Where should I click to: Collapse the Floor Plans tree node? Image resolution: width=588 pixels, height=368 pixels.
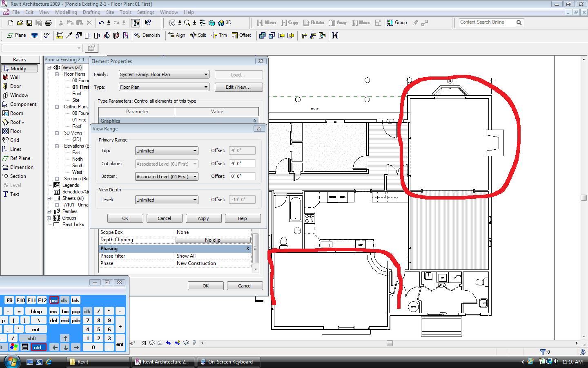point(57,74)
